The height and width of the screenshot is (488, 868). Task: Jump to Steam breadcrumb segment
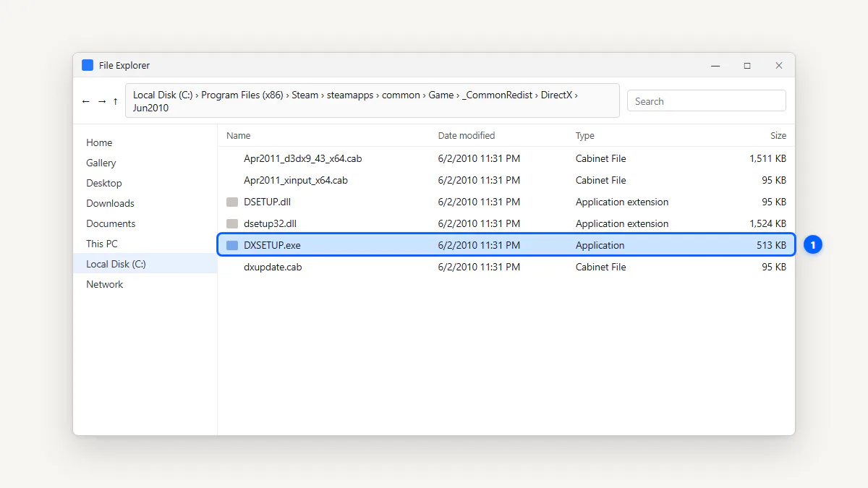click(305, 95)
